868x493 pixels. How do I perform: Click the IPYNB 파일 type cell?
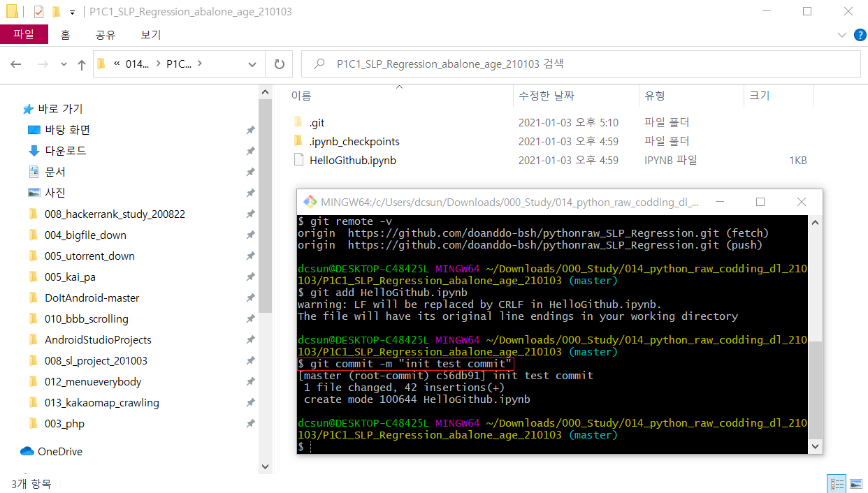click(x=670, y=160)
